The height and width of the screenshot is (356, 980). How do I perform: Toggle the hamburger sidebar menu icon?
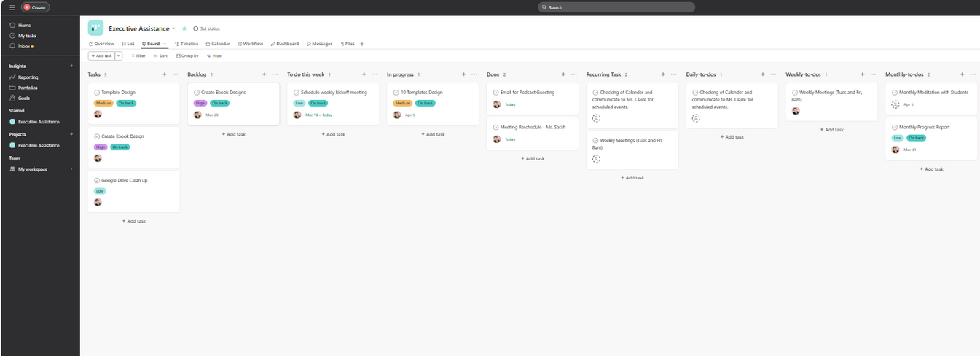click(12, 7)
